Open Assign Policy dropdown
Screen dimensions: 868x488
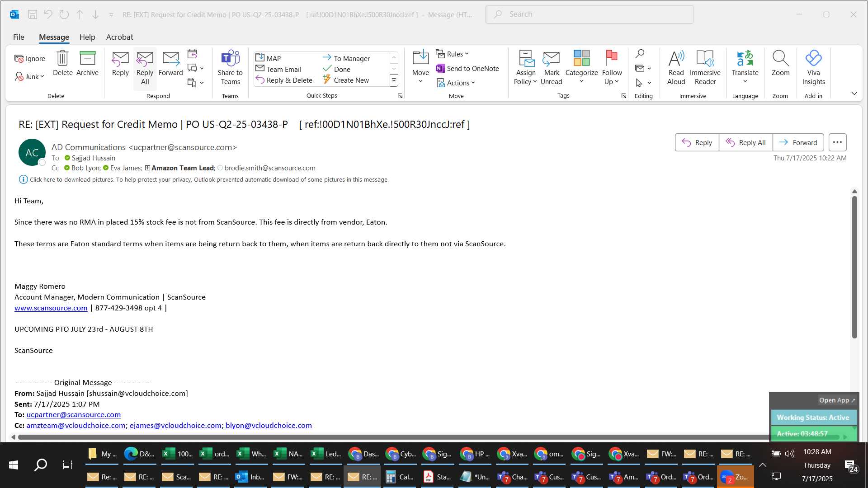pyautogui.click(x=525, y=68)
